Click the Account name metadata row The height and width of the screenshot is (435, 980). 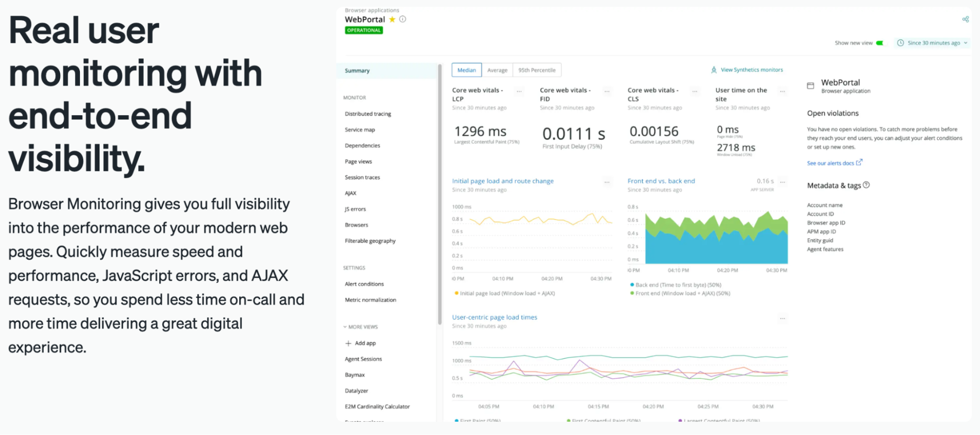(x=825, y=205)
